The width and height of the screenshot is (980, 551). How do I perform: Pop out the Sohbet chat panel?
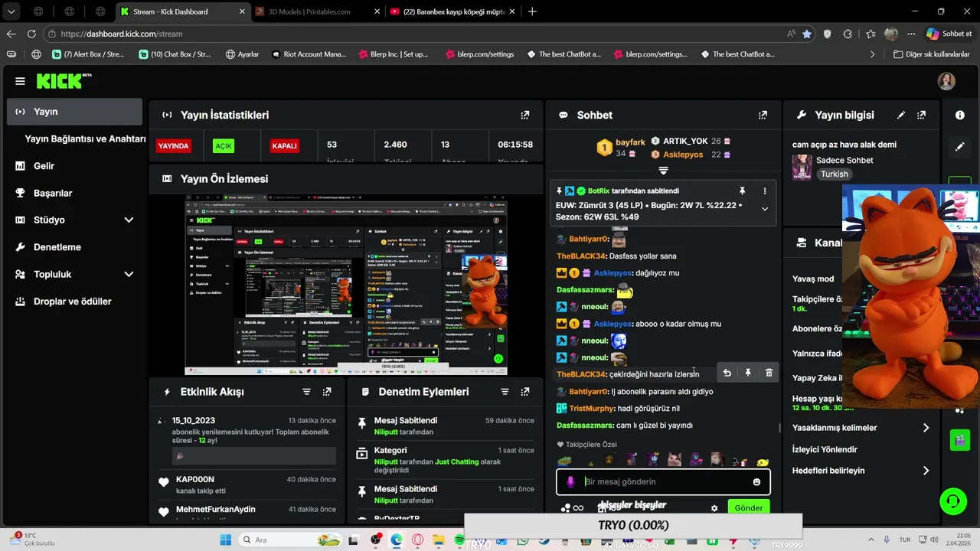pyautogui.click(x=763, y=115)
